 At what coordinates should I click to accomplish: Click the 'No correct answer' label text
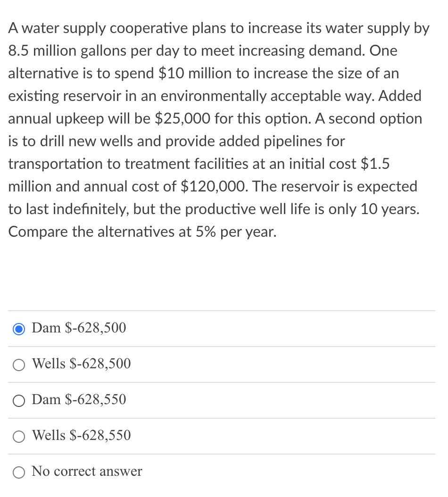pyautogui.click(x=87, y=471)
